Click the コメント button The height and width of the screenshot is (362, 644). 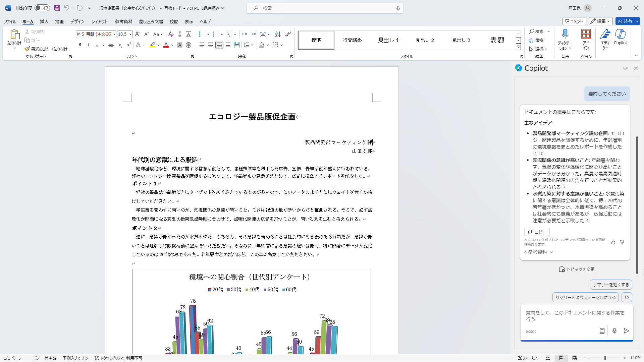[x=574, y=21]
